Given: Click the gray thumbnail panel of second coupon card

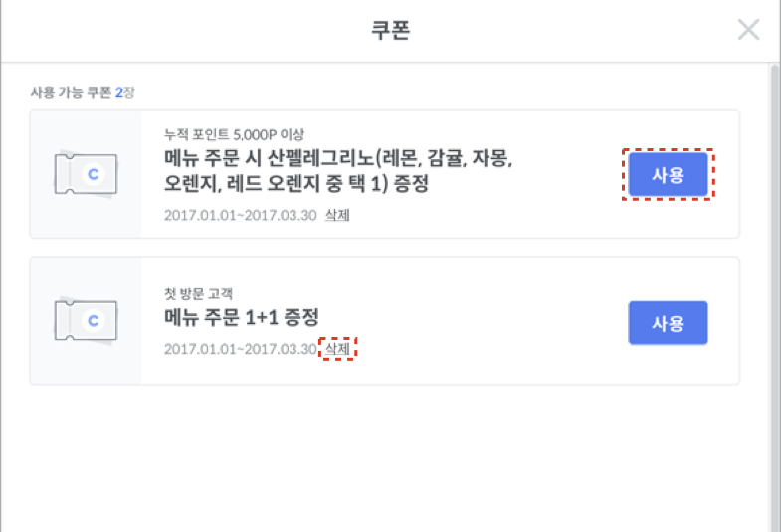Looking at the screenshot, I should 86,320.
